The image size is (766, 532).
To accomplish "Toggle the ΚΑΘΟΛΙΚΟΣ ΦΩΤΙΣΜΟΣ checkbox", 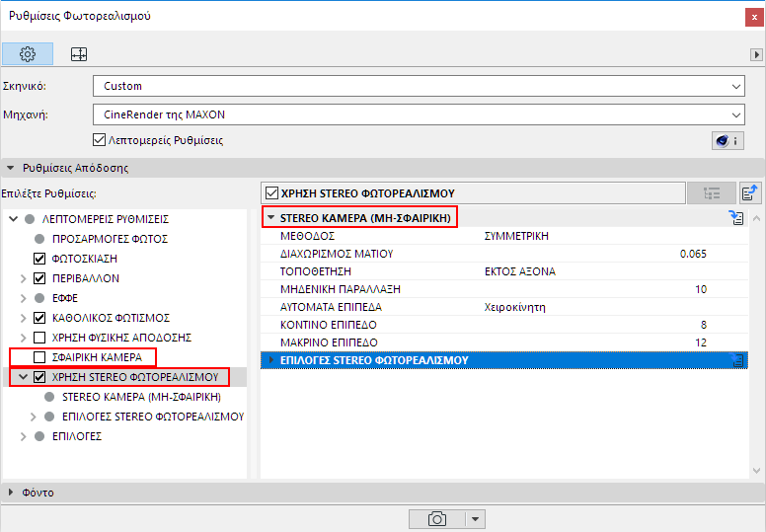I will coord(39,318).
